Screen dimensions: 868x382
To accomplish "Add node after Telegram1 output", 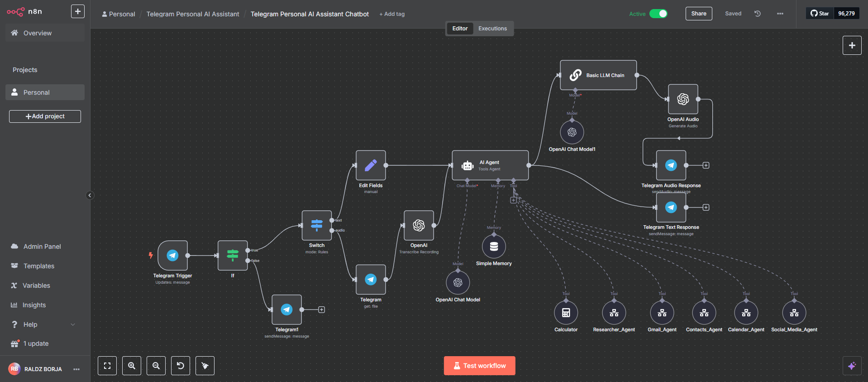I will tap(321, 309).
